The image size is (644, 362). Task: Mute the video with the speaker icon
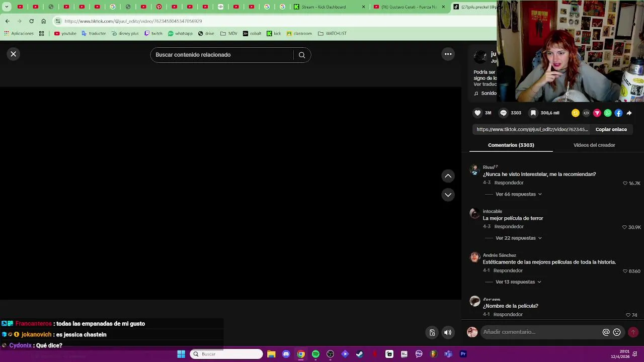point(448,332)
